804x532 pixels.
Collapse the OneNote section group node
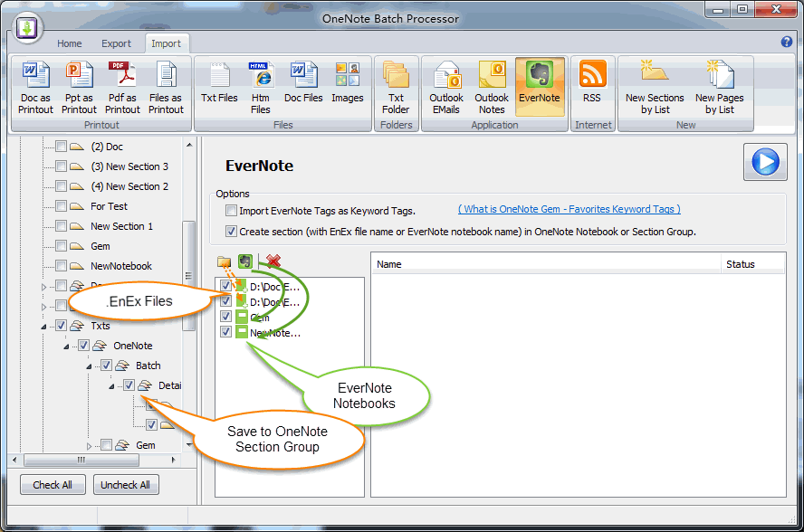pyautogui.click(x=66, y=346)
